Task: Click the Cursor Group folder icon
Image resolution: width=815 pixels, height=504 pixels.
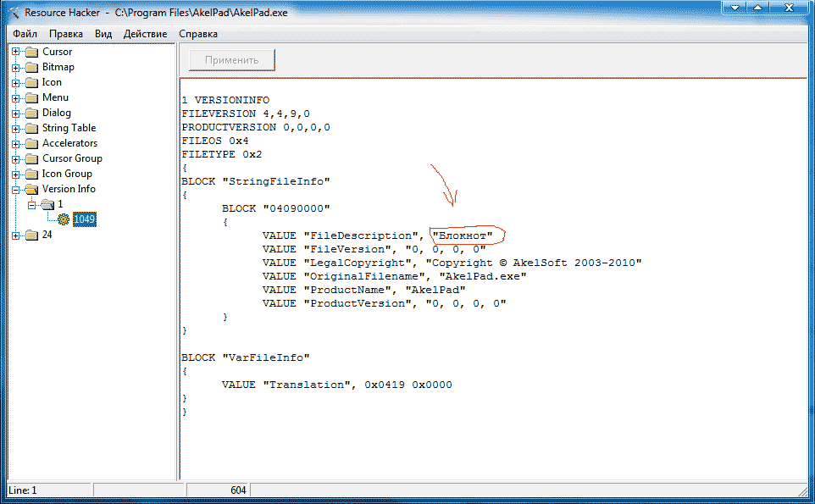Action: tap(31, 158)
